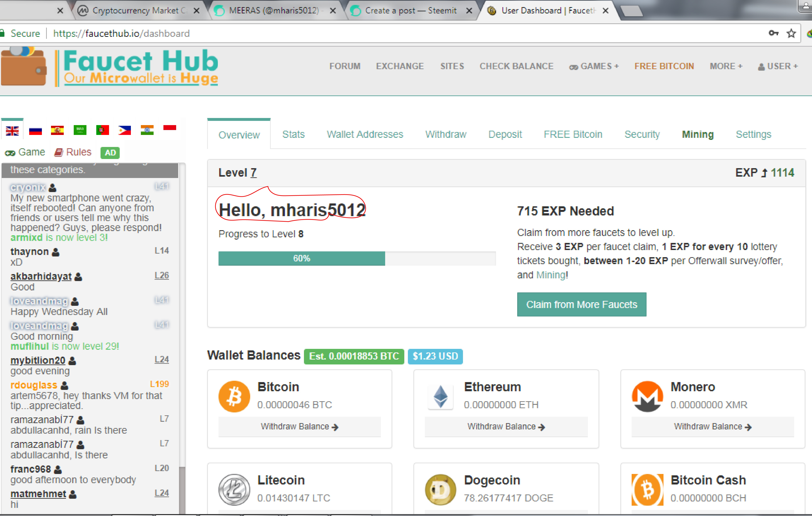This screenshot has height=516, width=812.
Task: Click the 60% level progress bar
Action: click(301, 258)
